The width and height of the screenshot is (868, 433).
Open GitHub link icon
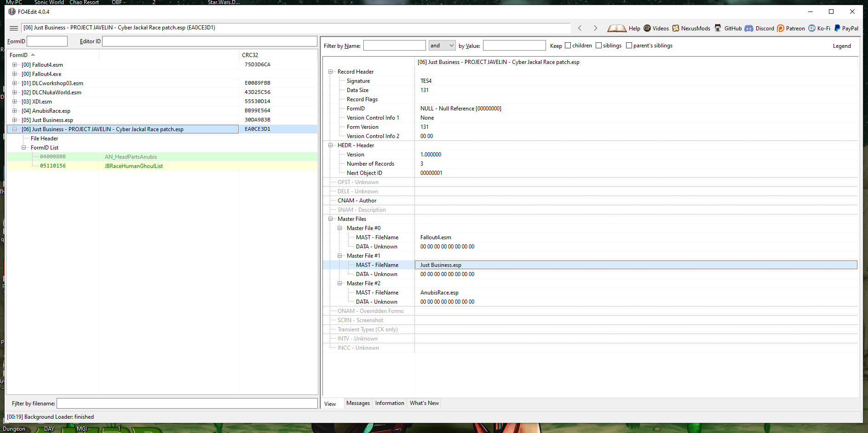coord(718,28)
